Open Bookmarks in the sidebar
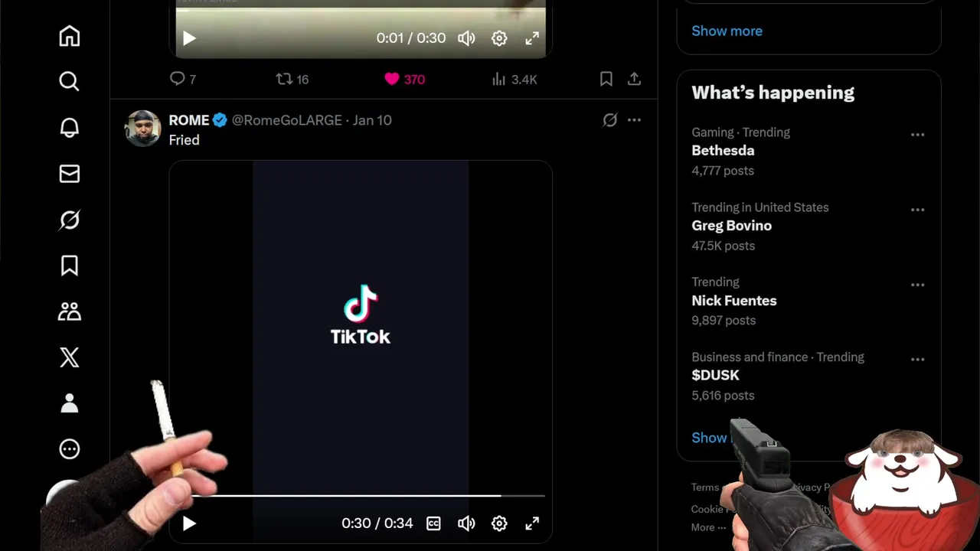The height and width of the screenshot is (551, 980). pyautogui.click(x=70, y=266)
